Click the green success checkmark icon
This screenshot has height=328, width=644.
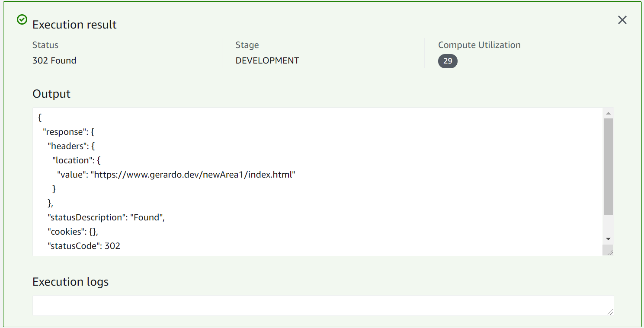click(x=22, y=19)
